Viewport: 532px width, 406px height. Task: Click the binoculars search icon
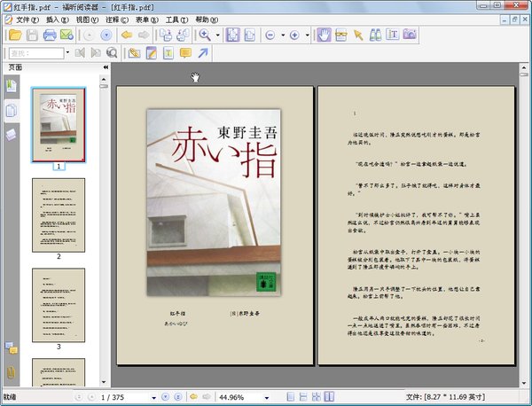point(375,35)
